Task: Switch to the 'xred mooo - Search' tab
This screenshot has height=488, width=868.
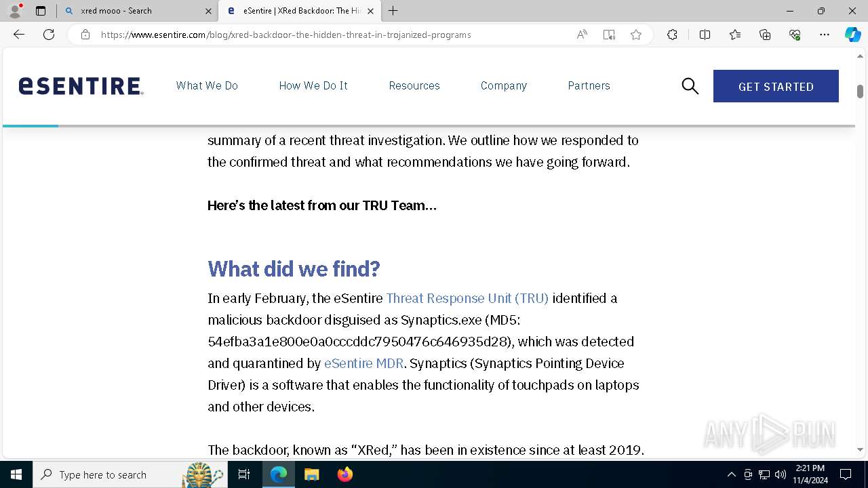Action: [136, 11]
